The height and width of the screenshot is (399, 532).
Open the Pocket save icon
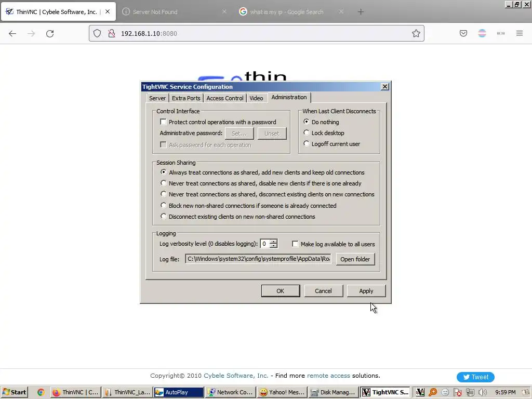(x=463, y=33)
